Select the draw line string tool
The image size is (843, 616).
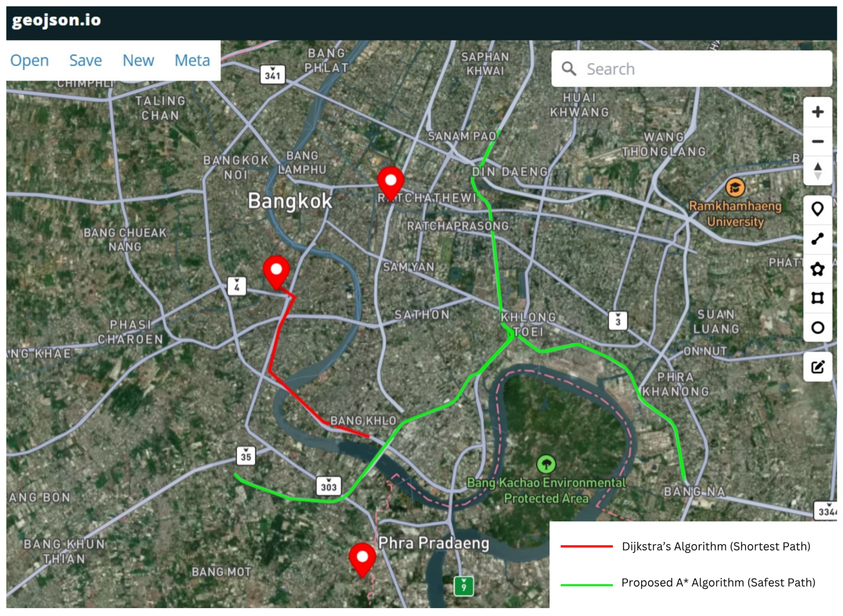tap(817, 239)
